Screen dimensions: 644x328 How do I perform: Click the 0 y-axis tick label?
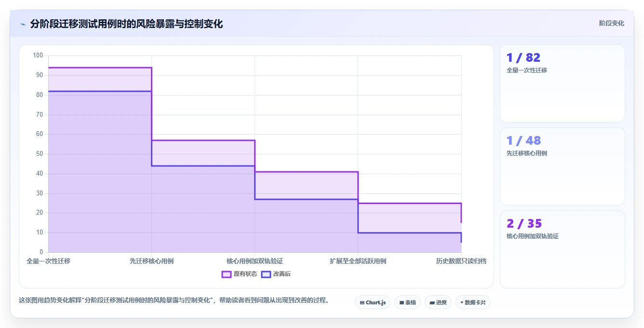[x=41, y=252]
